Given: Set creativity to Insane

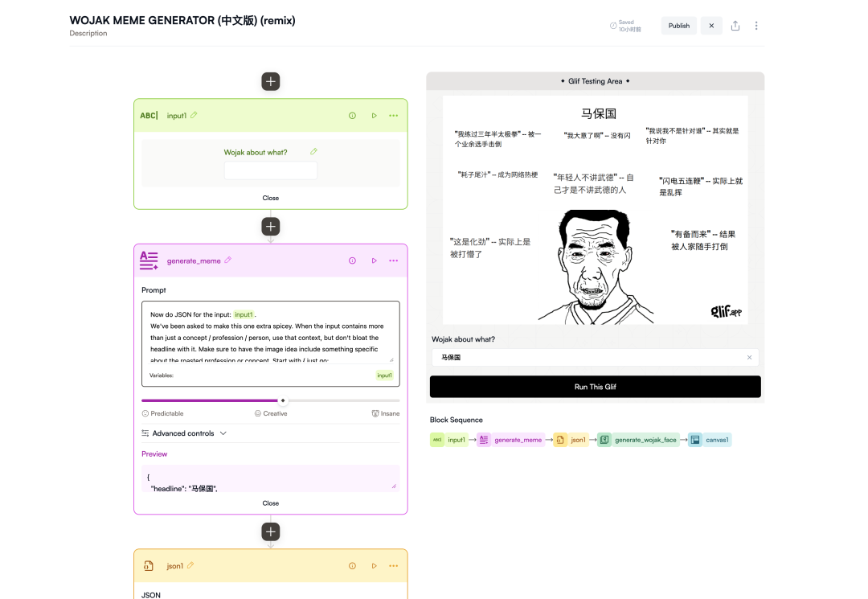Looking at the screenshot, I should coord(386,413).
